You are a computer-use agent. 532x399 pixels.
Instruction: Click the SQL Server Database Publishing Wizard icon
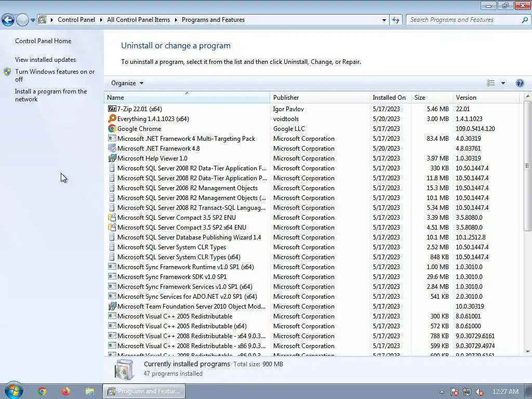(x=112, y=237)
